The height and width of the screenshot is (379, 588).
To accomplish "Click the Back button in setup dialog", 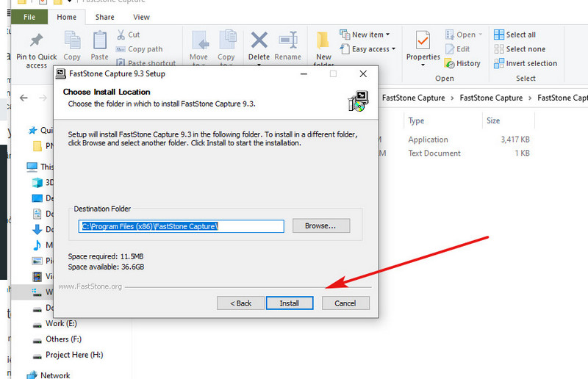I will point(240,303).
